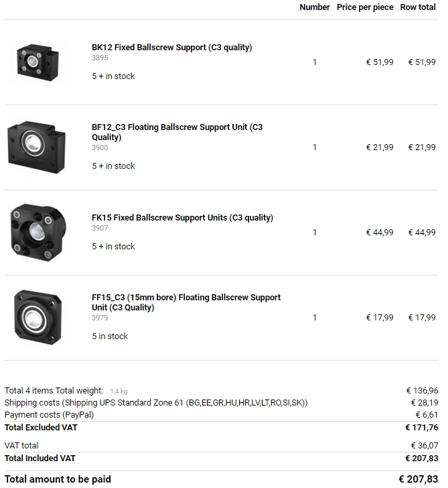Viewport: 448px width, 488px height.
Task: Open the BK12 Fixed Ballscrew Support product link
Action: click(171, 48)
